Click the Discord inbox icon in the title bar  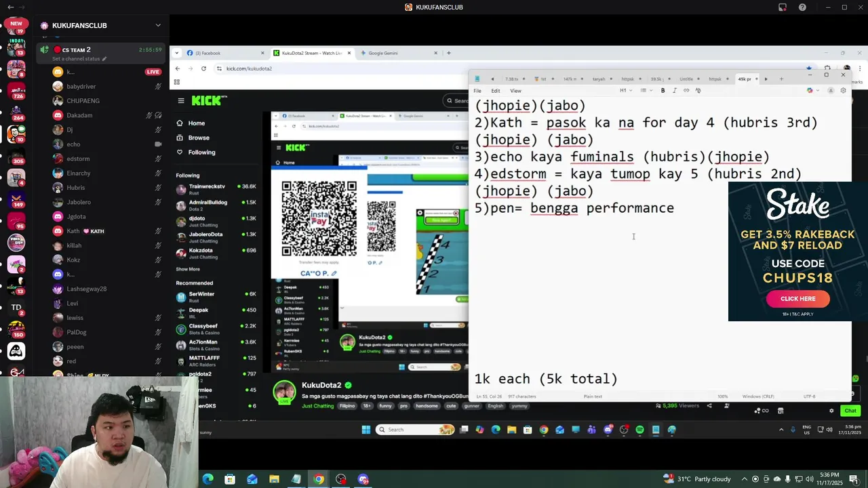pos(783,7)
